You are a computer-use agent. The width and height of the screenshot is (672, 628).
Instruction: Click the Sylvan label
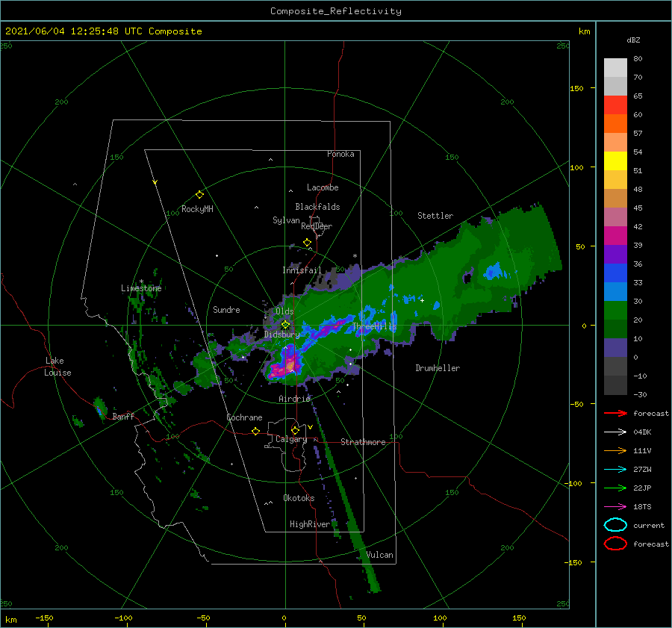[x=286, y=220]
